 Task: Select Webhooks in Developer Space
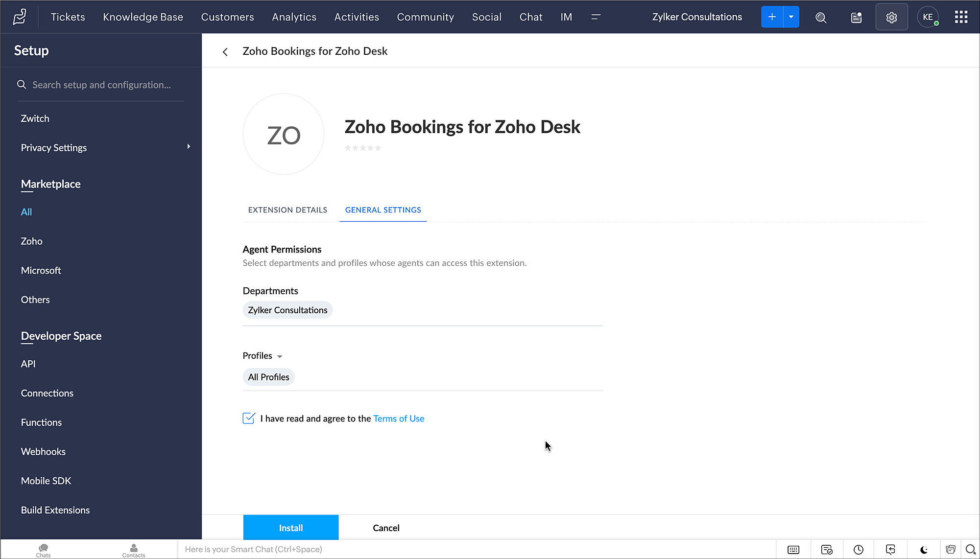pos(43,452)
